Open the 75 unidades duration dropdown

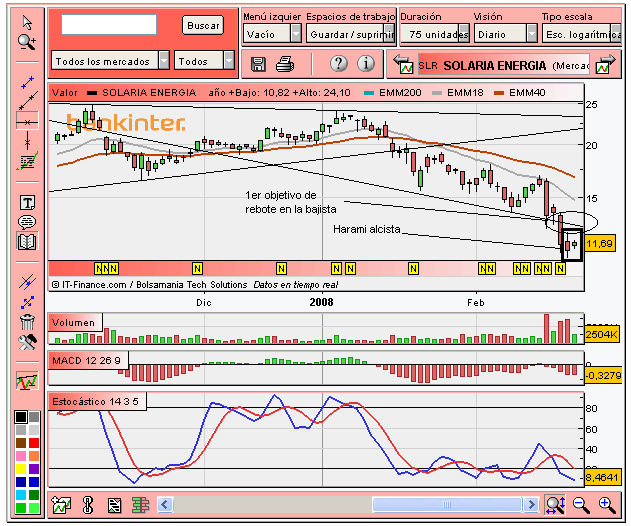point(435,34)
